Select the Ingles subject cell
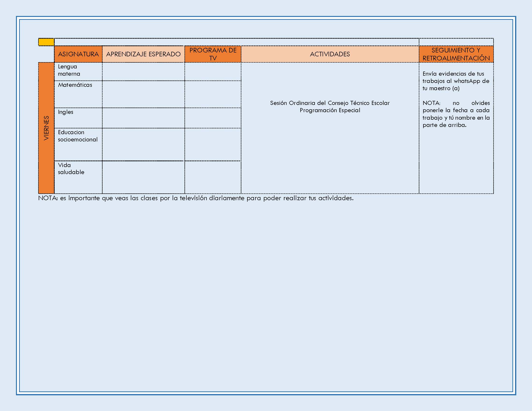532x411 pixels. tap(78, 118)
